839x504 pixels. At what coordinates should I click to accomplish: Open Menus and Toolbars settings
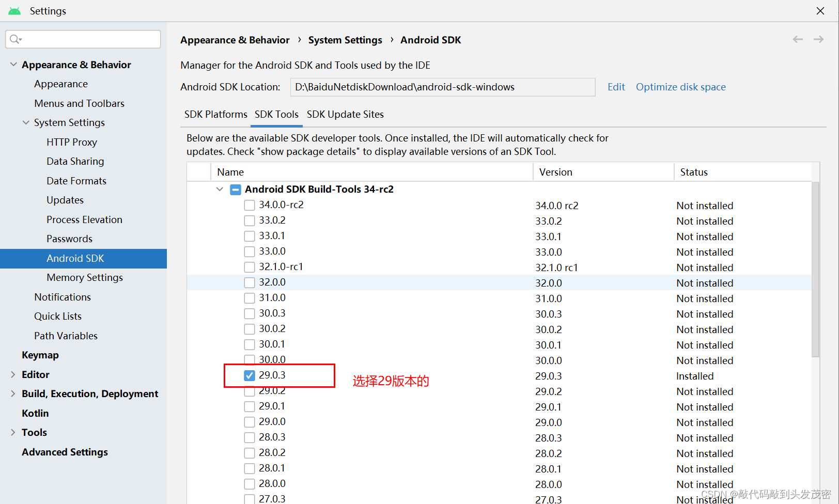(x=80, y=103)
